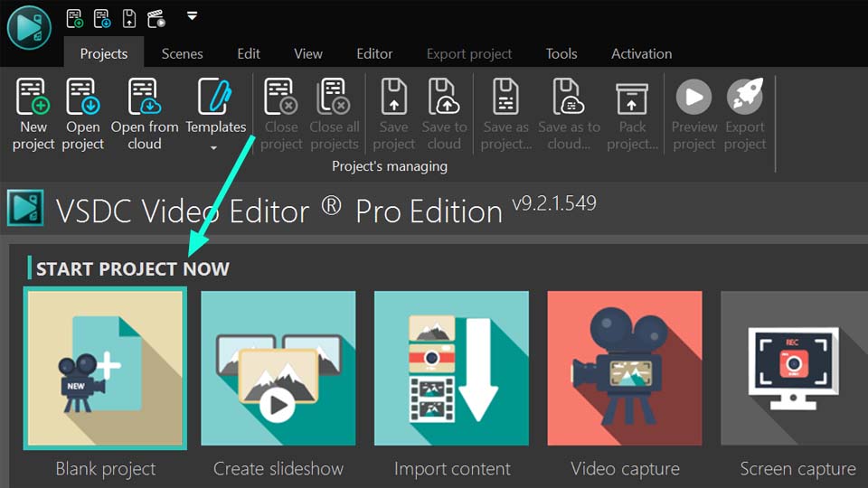Open the quick access toolbar customize arrow

click(x=192, y=16)
